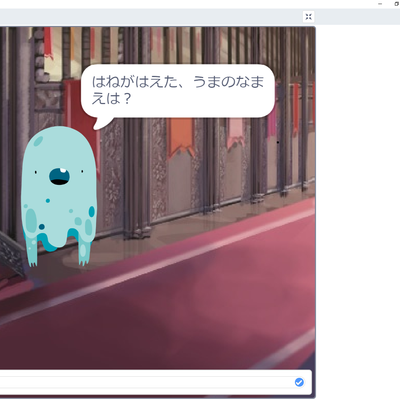Exit full screen stage mode
Viewport: 400px width, 400px height.
(x=308, y=17)
